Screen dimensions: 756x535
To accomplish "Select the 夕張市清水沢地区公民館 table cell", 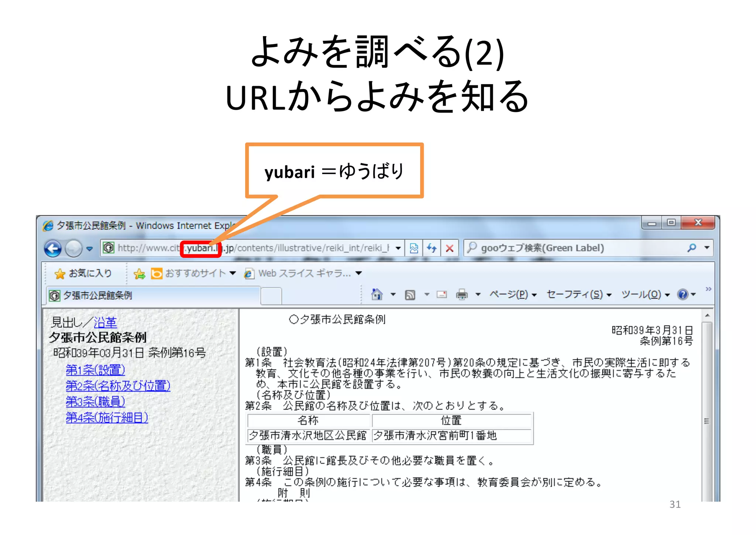I will (x=308, y=436).
